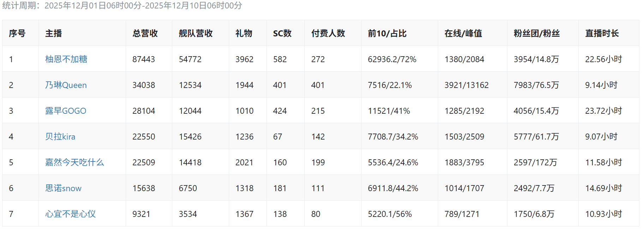The image size is (644, 248).
Task: Open 贝拉kira streamer page
Action: pos(60,136)
